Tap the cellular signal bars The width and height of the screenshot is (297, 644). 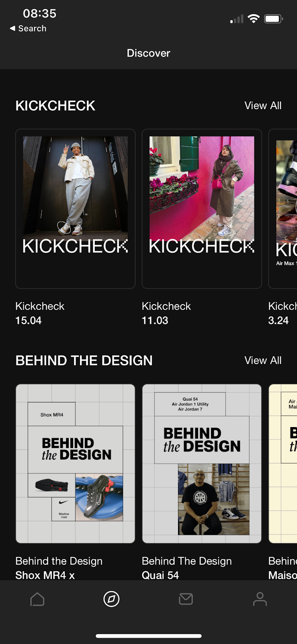coord(237,19)
